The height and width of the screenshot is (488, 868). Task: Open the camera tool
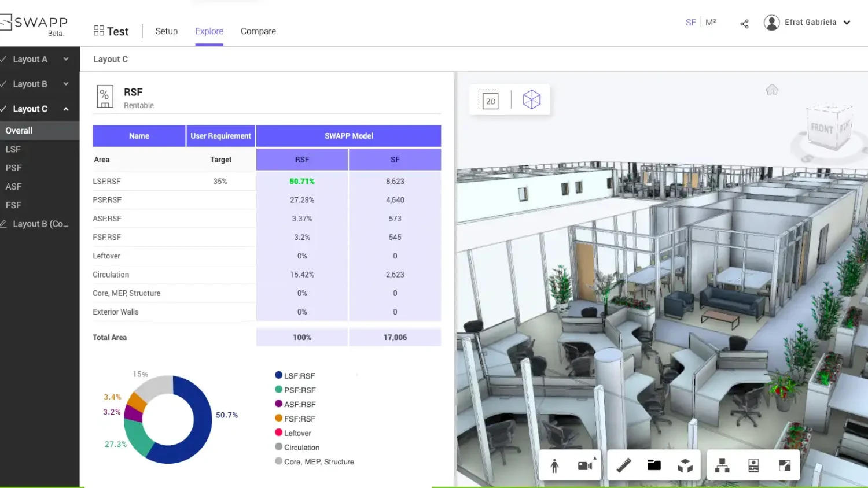pos(586,465)
